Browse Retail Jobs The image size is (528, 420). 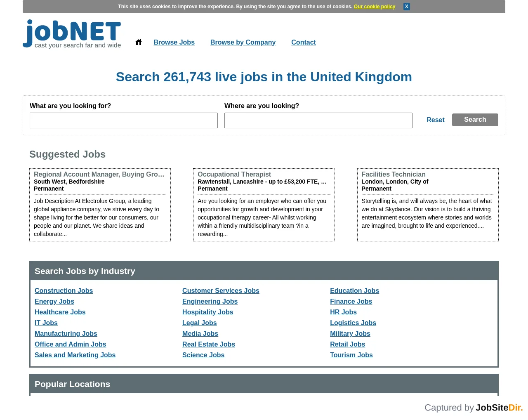pyautogui.click(x=348, y=344)
